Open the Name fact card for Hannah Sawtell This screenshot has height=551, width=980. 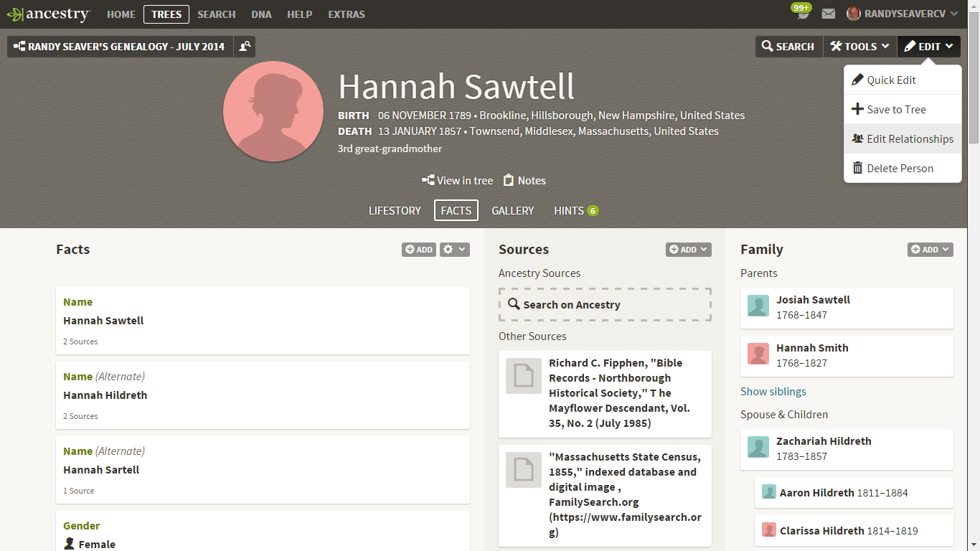pos(263,321)
